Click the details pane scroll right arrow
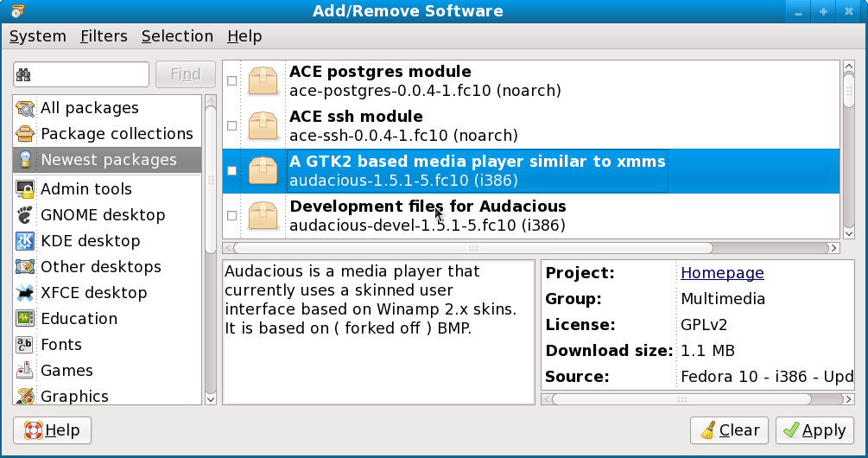Image resolution: width=868 pixels, height=458 pixels. 848,398
